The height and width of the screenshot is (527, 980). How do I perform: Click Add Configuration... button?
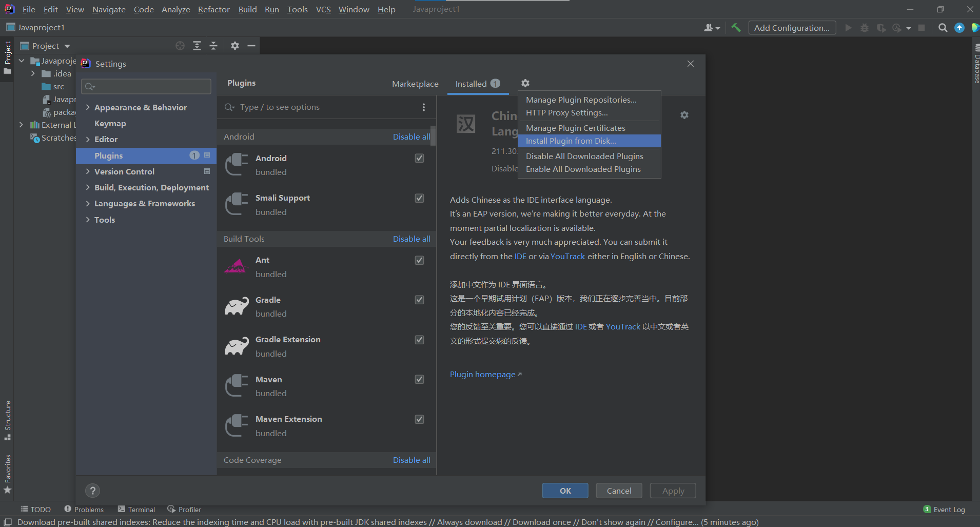click(792, 28)
